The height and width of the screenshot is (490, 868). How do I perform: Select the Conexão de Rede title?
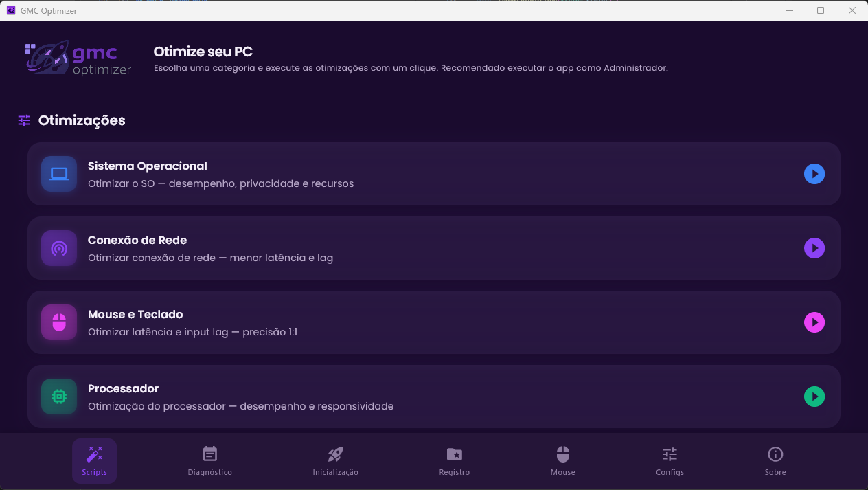coord(137,240)
